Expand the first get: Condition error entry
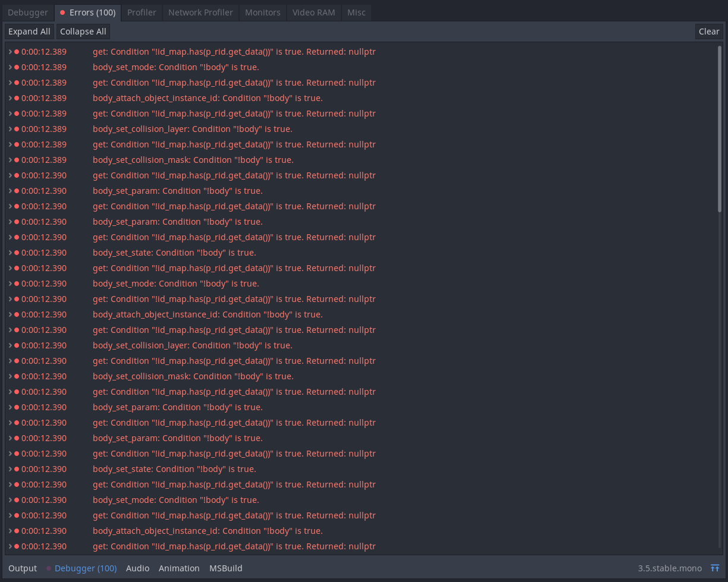 [x=10, y=52]
